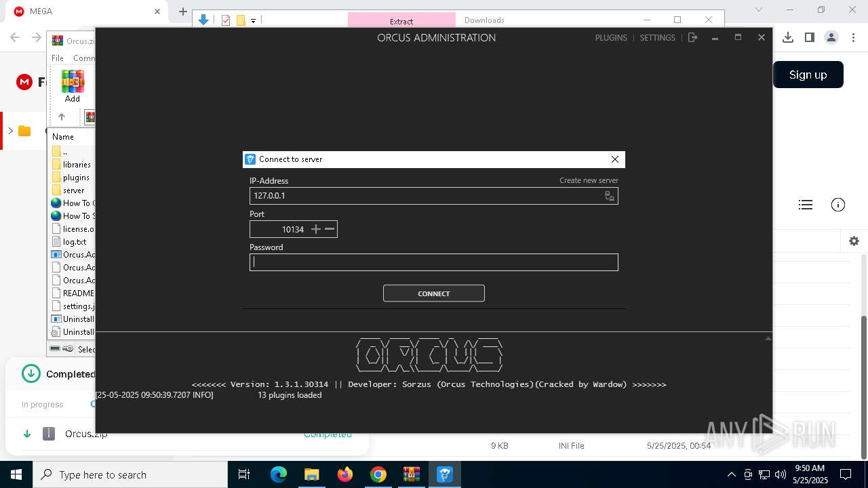The height and width of the screenshot is (488, 868).
Task: Select the libraries folder in WinRAR
Action: coord(71,165)
